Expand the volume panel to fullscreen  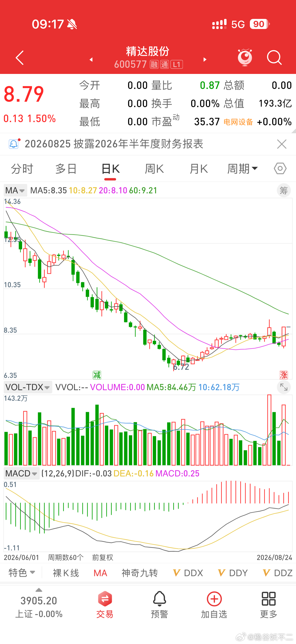[284, 387]
